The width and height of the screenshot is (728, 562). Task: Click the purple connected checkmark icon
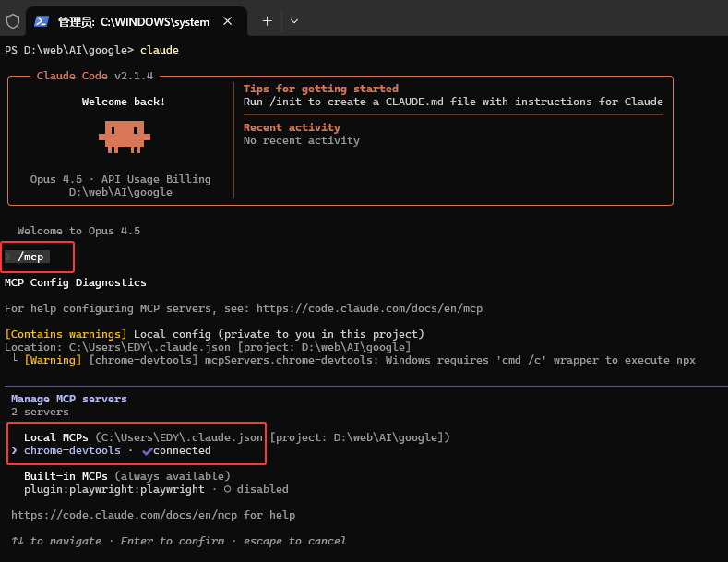coord(146,450)
